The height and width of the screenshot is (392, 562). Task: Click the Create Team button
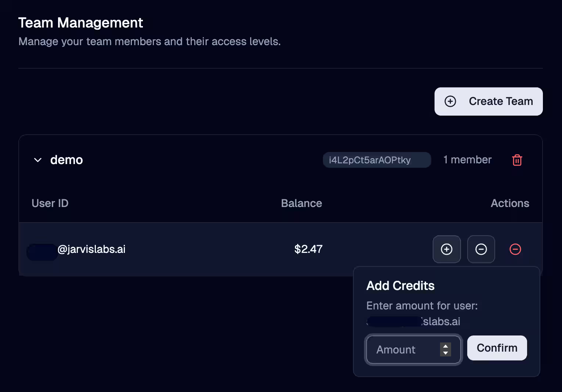(489, 101)
